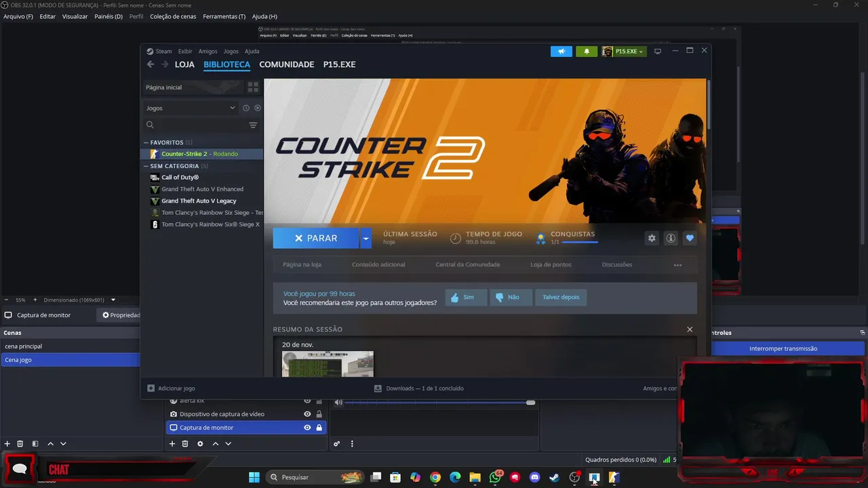Click the Steam announcements megaphone icon
Screen dimensions: 868x488
pyautogui.click(x=561, y=52)
